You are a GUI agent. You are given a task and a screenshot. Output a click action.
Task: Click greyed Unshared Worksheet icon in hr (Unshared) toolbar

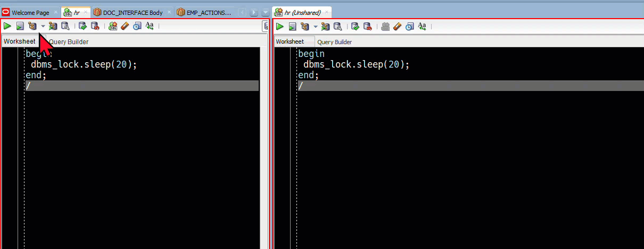click(x=385, y=26)
